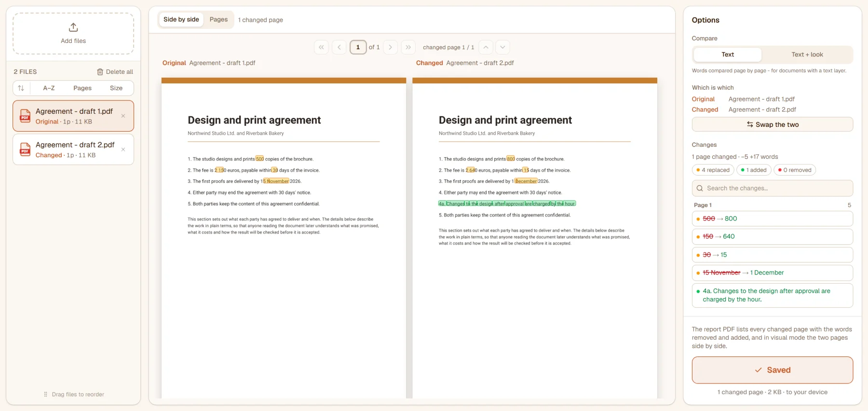The height and width of the screenshot is (411, 868).
Task: Sort files by Size
Action: (116, 88)
